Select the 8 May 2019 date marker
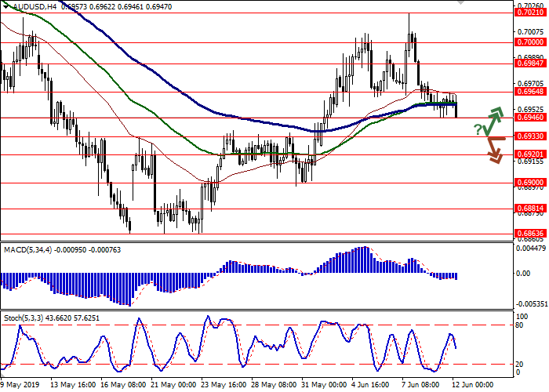The image size is (549, 392). (22, 385)
